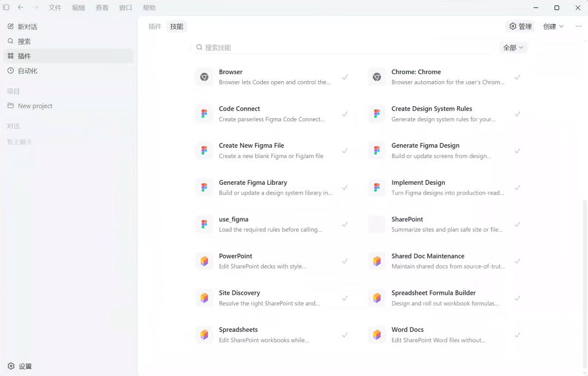This screenshot has width=588, height=376.
Task: Toggle the checkmark for Browser skill
Action: 345,77
